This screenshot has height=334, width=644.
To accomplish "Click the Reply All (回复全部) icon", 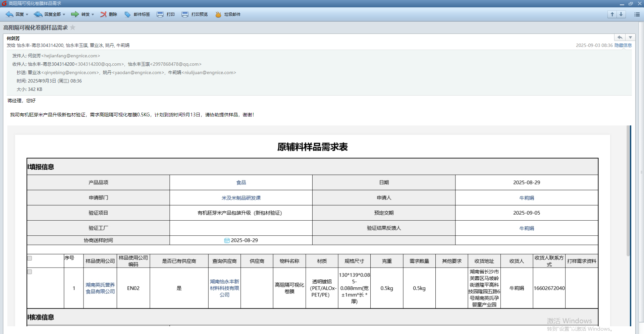I will (x=38, y=14).
